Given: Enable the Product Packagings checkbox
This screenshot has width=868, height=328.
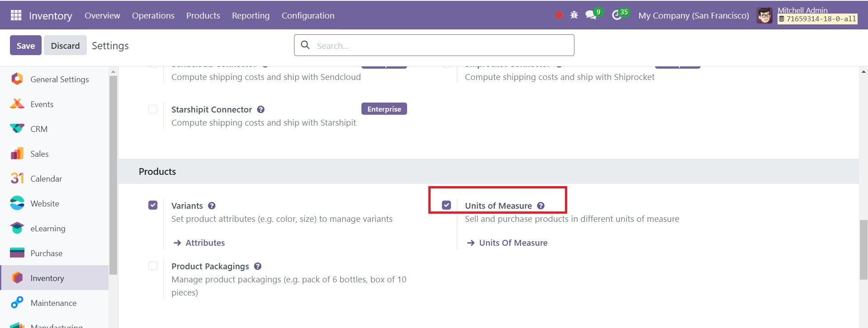Looking at the screenshot, I should tap(153, 266).
